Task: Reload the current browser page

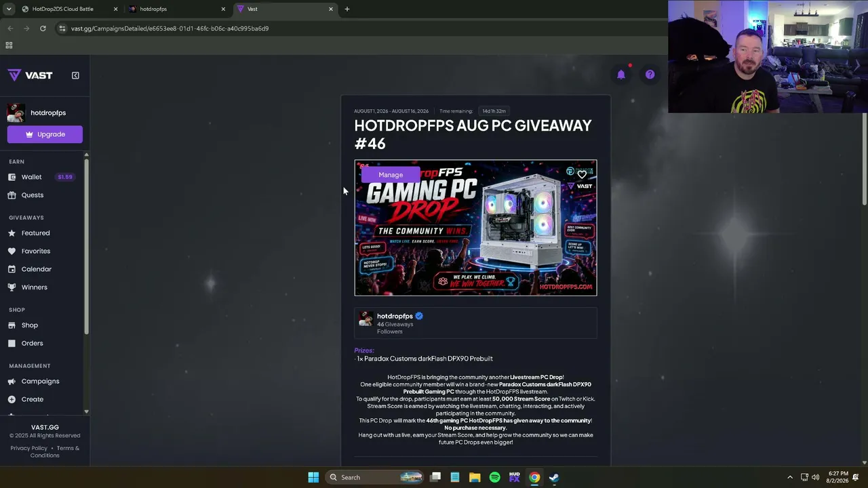Action: pyautogui.click(x=43, y=28)
